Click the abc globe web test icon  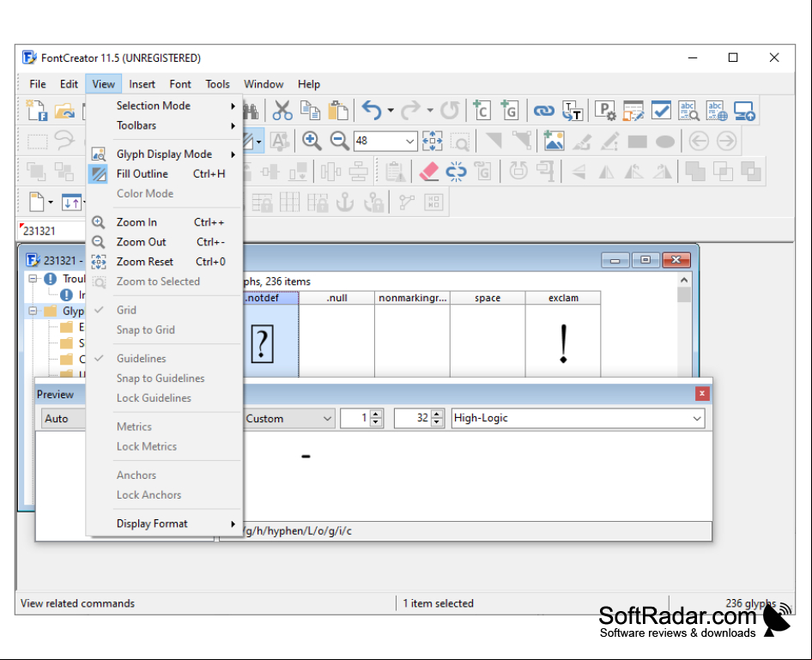(x=717, y=110)
